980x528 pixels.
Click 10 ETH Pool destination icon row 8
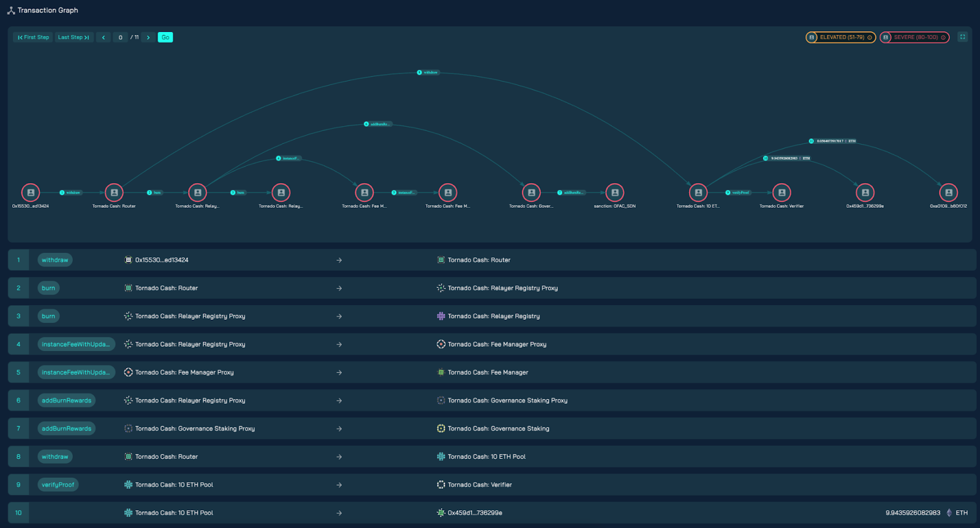[x=441, y=456]
